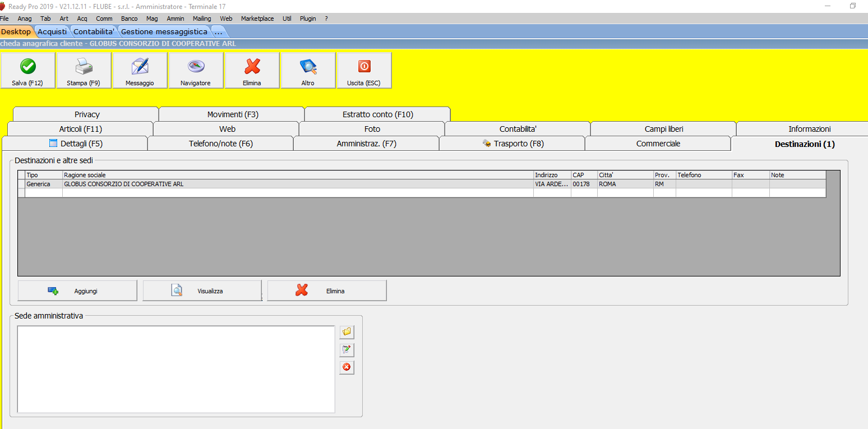Open the Plugin menu
This screenshot has width=868, height=429.
(x=308, y=19)
